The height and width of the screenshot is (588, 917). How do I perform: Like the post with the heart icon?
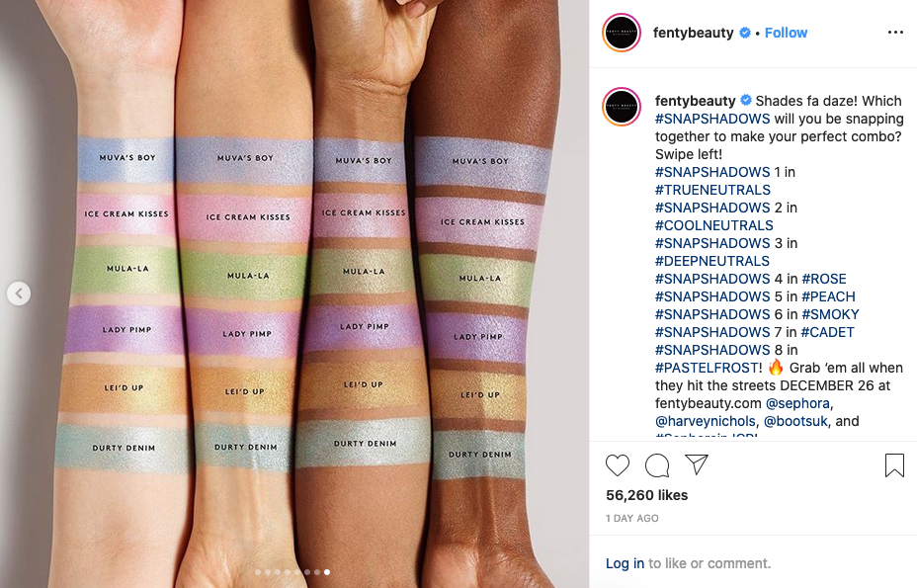[x=617, y=465]
